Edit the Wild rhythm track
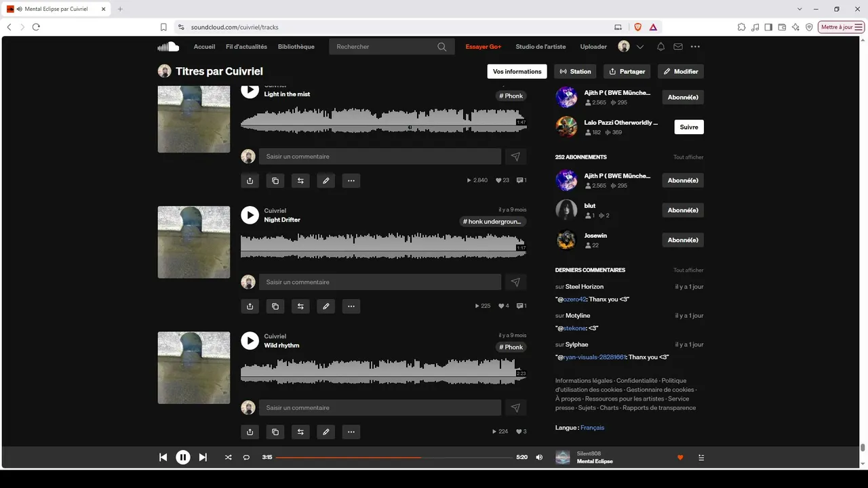 [325, 432]
